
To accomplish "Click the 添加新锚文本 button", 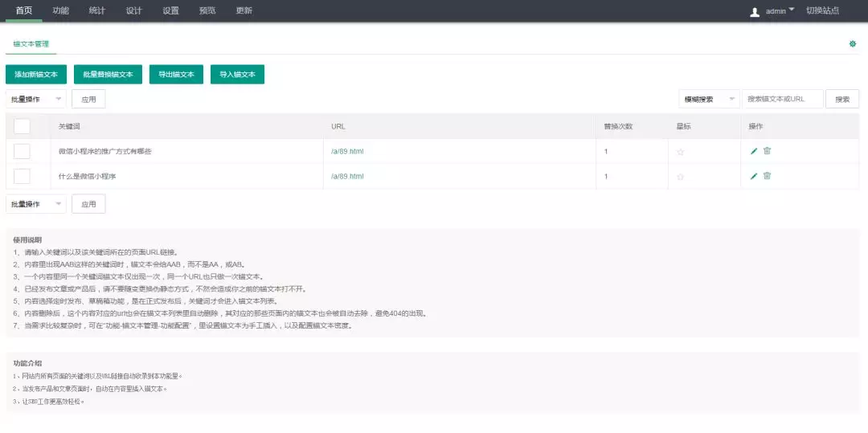I will pyautogui.click(x=36, y=74).
